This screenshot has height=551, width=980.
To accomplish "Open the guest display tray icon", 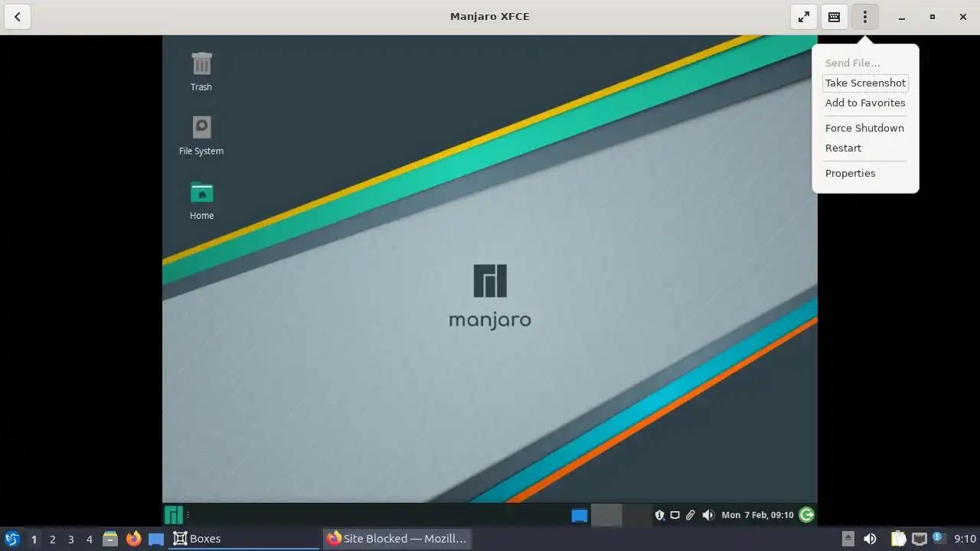I will 675,515.
